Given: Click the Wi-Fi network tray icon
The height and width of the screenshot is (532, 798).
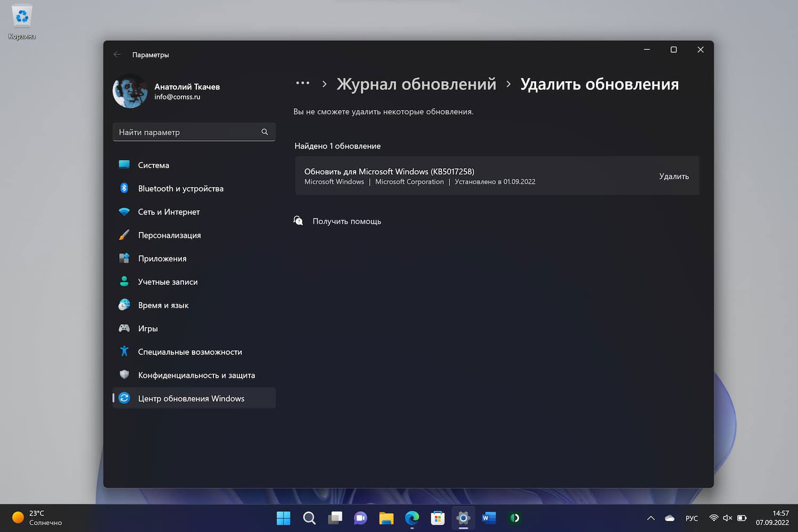Looking at the screenshot, I should coord(714,518).
